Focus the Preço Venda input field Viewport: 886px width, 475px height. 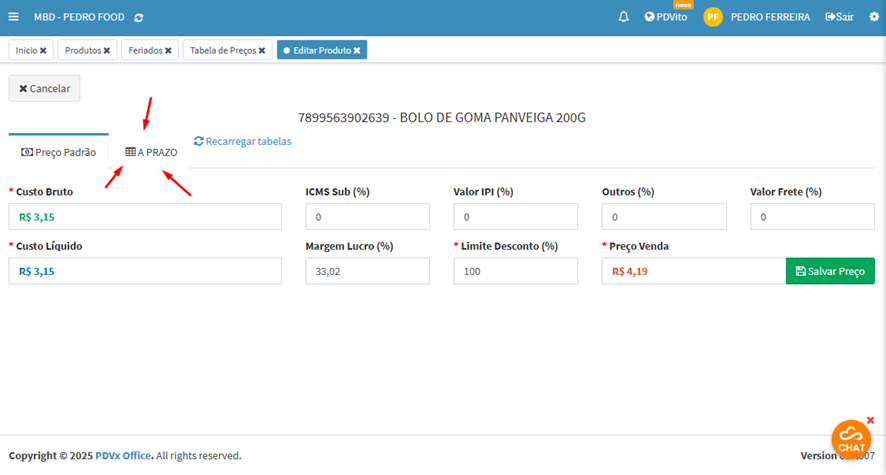point(693,271)
